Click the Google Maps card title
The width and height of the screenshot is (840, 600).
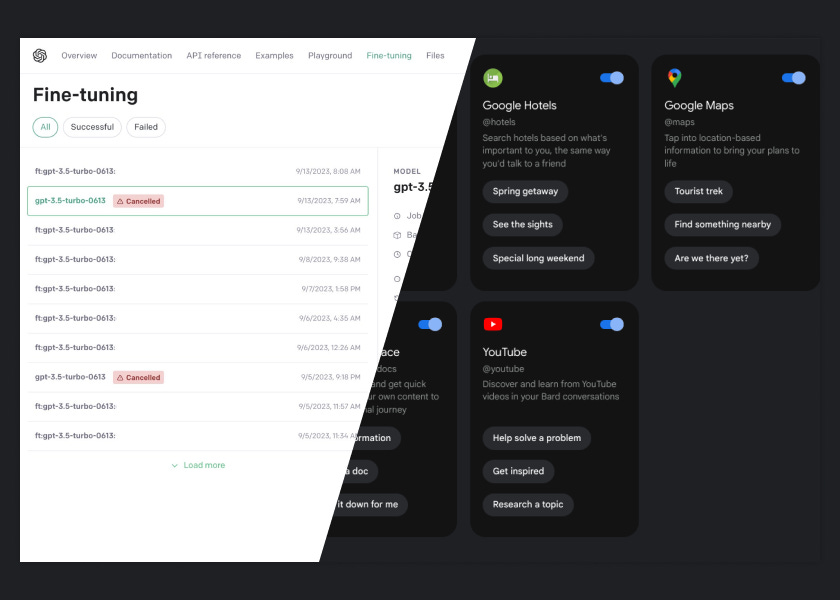(699, 106)
